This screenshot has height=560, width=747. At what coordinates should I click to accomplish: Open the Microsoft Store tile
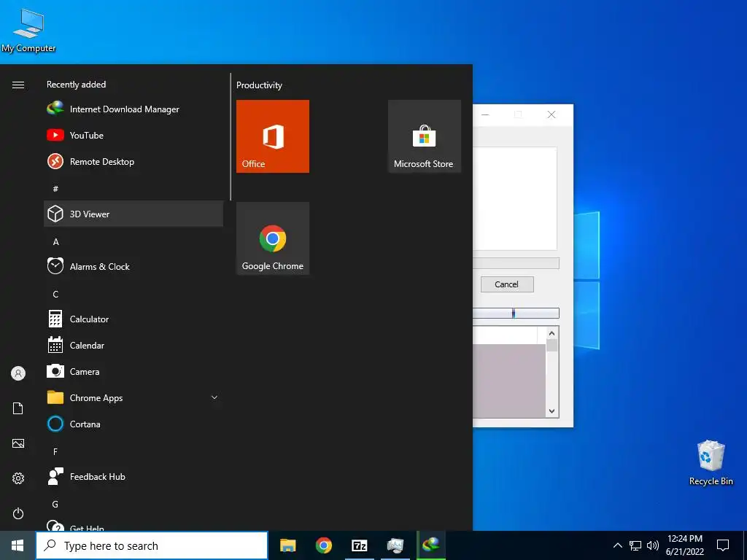(424, 136)
